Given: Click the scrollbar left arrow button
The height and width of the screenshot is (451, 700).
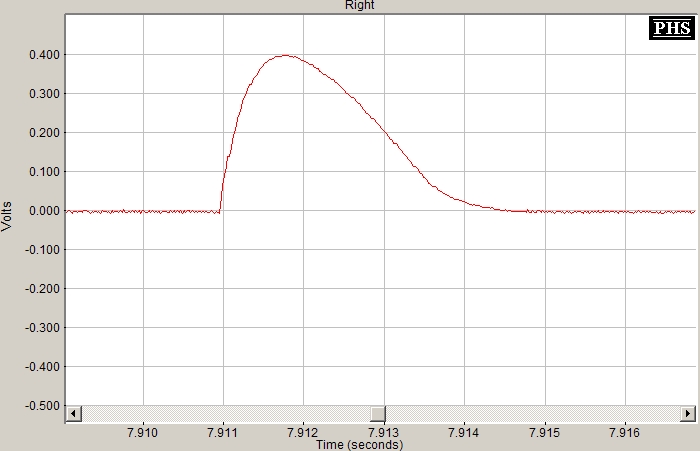Looking at the screenshot, I should [x=74, y=413].
